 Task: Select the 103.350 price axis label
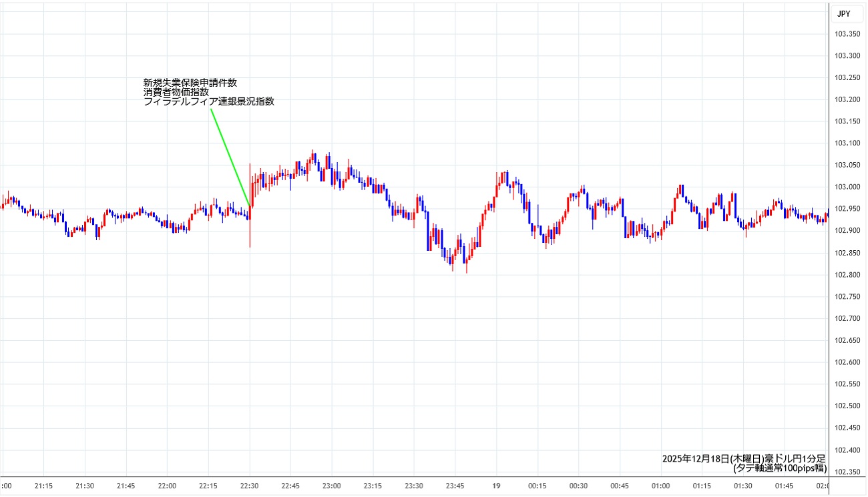(x=848, y=35)
